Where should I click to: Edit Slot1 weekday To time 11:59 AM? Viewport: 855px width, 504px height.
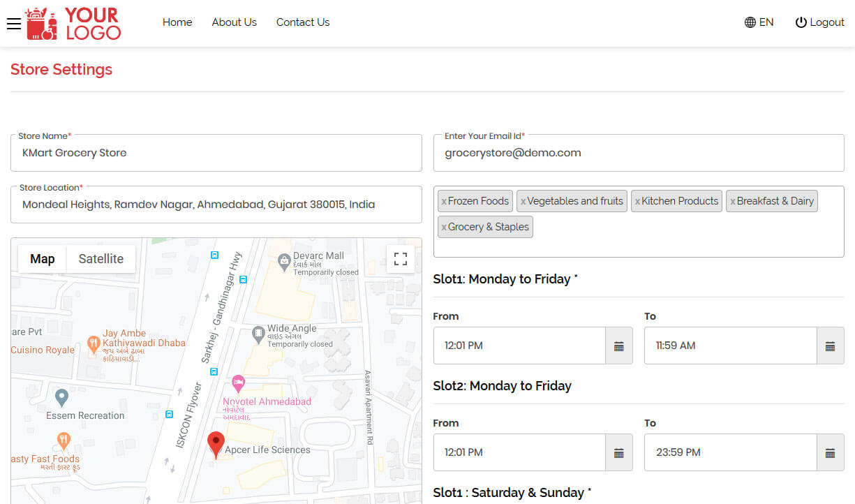(730, 346)
